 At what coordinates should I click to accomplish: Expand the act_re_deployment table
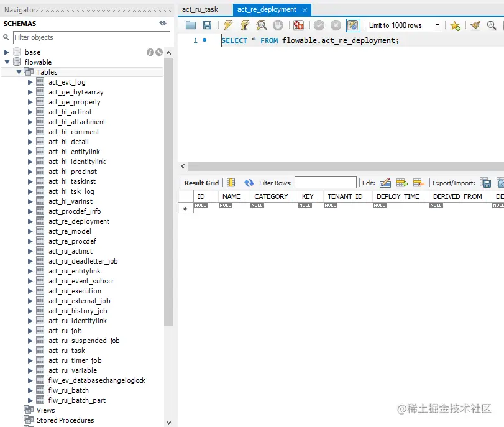[29, 221]
